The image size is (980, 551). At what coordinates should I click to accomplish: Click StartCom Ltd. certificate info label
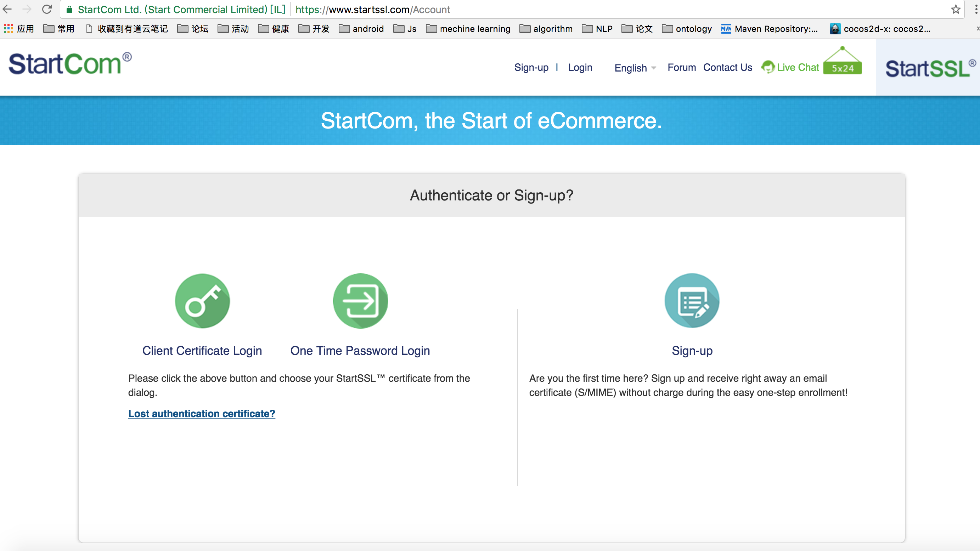181,10
